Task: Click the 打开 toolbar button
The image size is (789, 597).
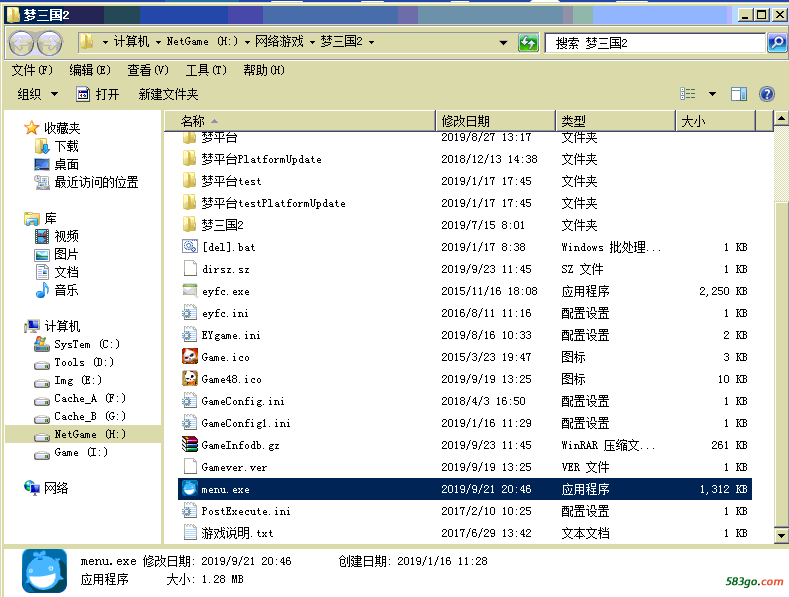Action: tap(98, 94)
